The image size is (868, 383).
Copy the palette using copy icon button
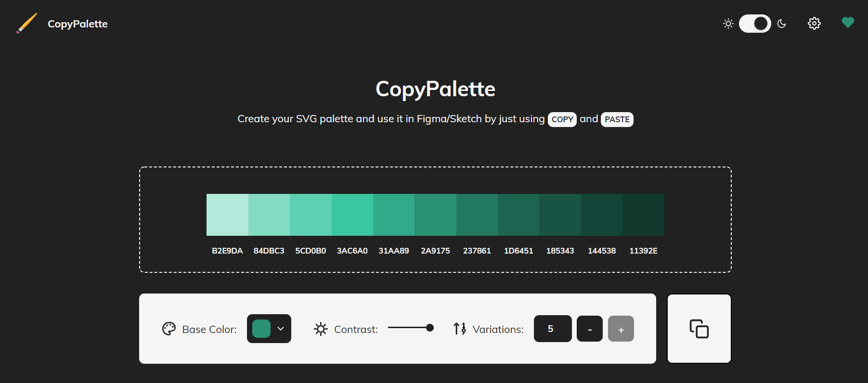[699, 329]
